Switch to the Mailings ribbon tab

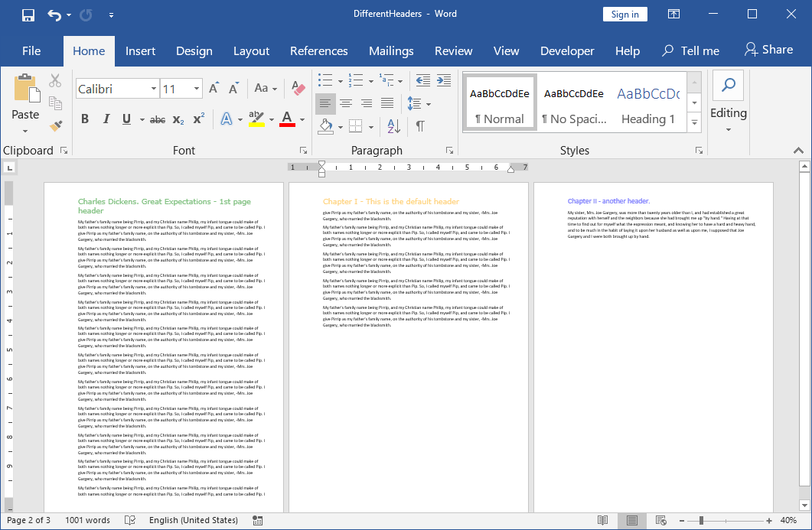pos(391,50)
